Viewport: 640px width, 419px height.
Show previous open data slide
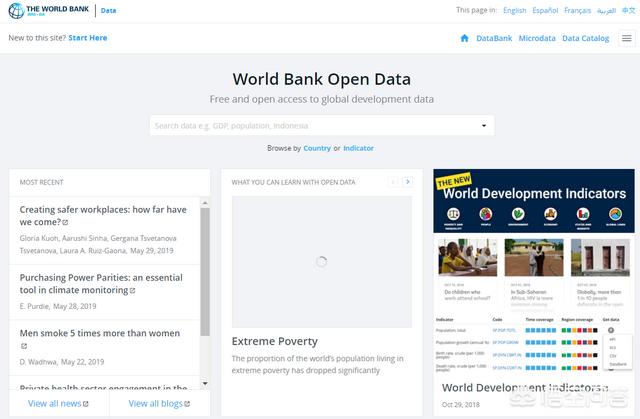click(393, 182)
